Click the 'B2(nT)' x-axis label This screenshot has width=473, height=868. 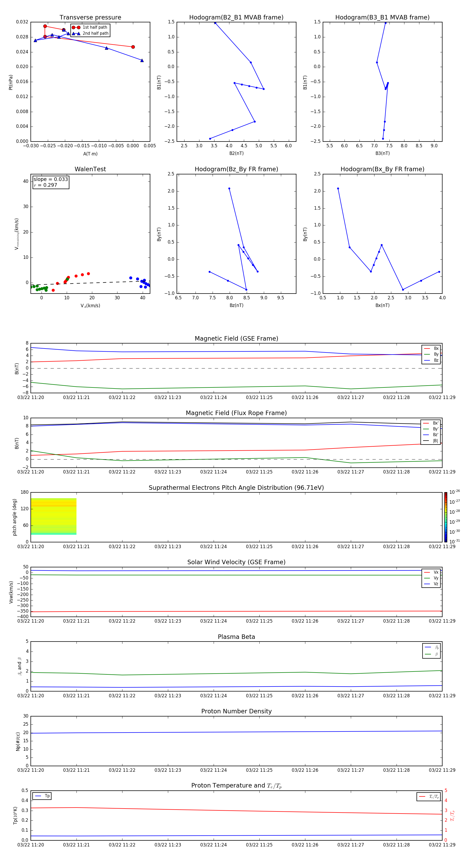(236, 153)
